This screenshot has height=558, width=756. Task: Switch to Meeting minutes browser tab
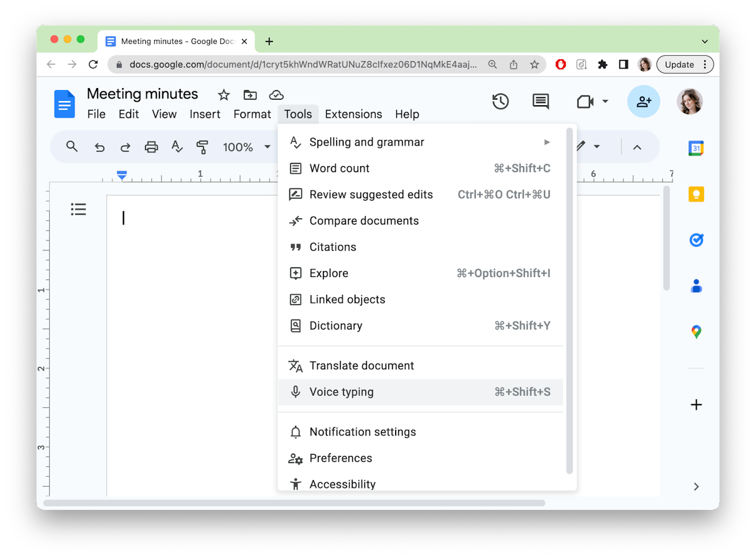click(x=177, y=42)
